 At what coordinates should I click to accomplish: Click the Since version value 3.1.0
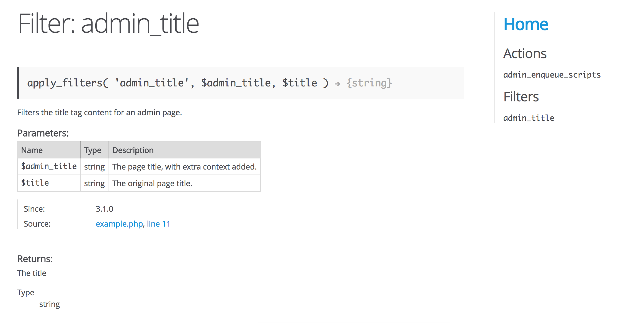[x=104, y=209]
